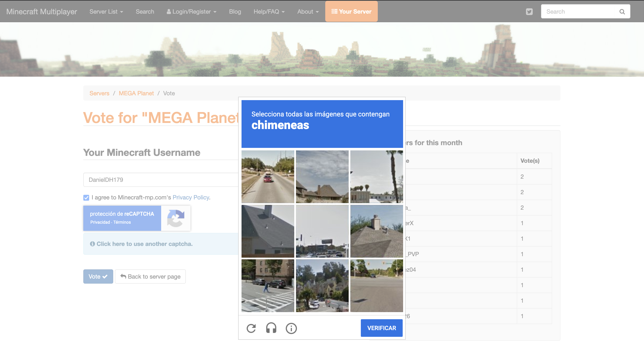Open the Search page in navbar
Screen dimensions: 644x363
point(145,12)
